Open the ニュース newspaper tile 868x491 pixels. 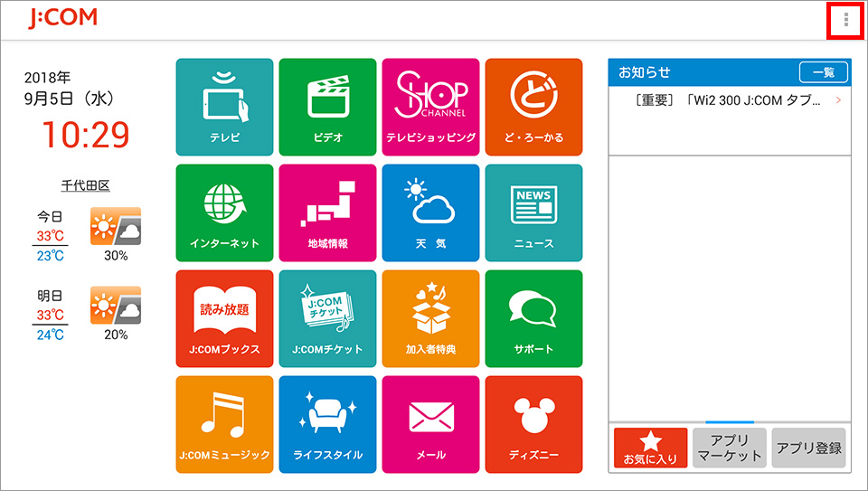click(x=533, y=212)
